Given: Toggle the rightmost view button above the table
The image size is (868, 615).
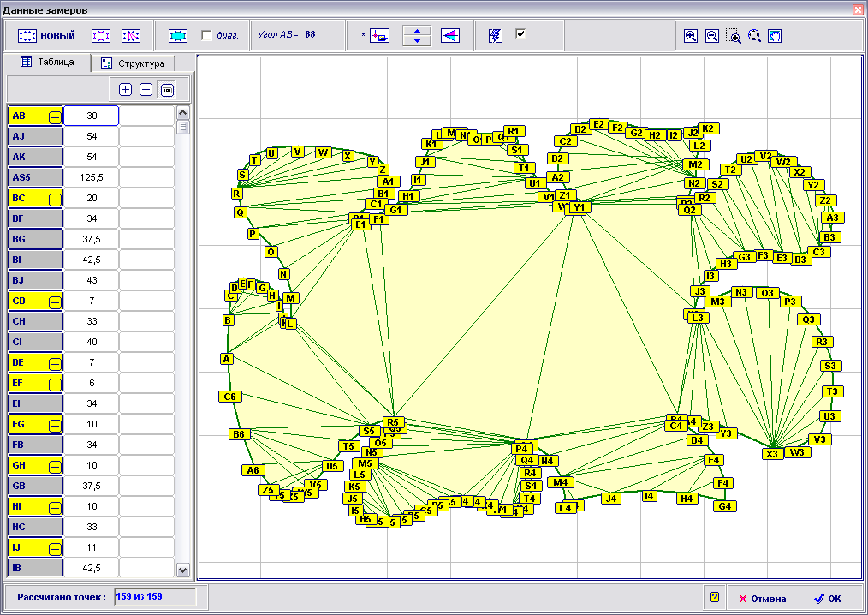Looking at the screenshot, I should [x=167, y=89].
